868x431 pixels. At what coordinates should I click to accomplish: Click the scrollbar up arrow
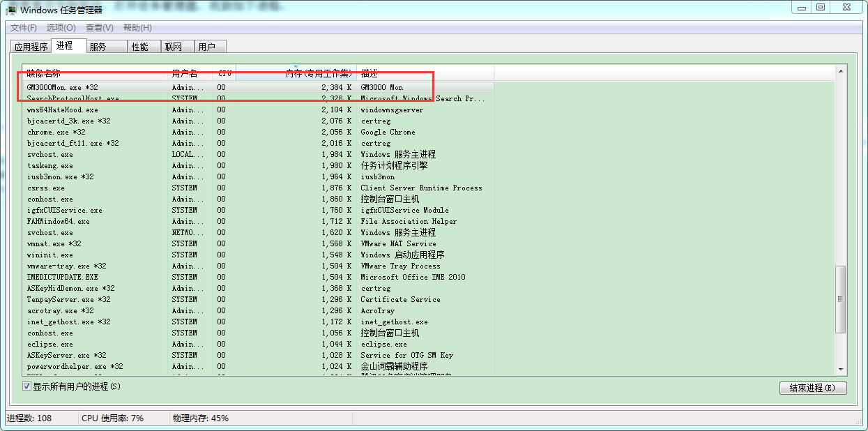[x=841, y=71]
